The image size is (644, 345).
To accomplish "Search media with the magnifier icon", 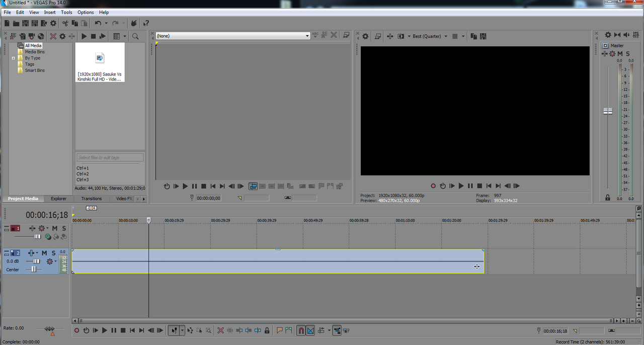I will click(x=135, y=36).
